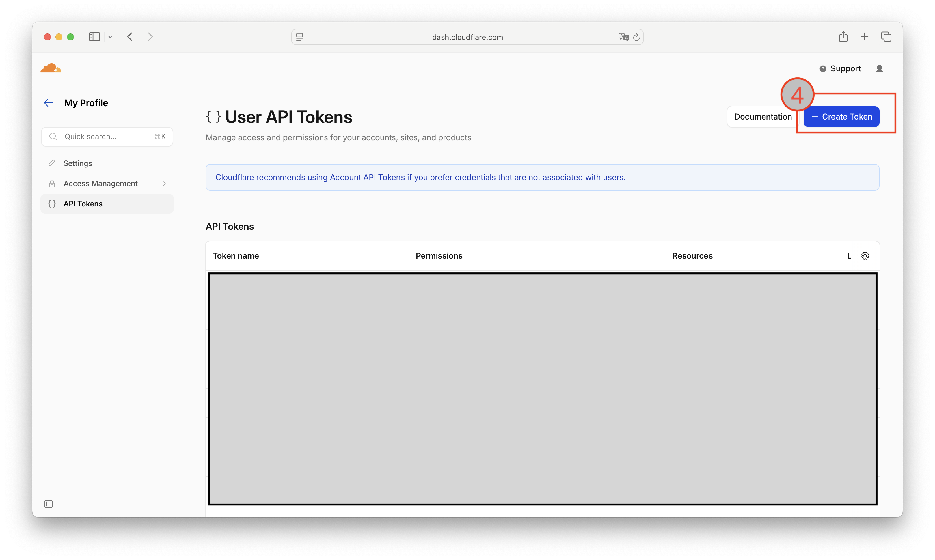Click the search magnifier icon
This screenshot has width=935, height=560.
pos(53,136)
